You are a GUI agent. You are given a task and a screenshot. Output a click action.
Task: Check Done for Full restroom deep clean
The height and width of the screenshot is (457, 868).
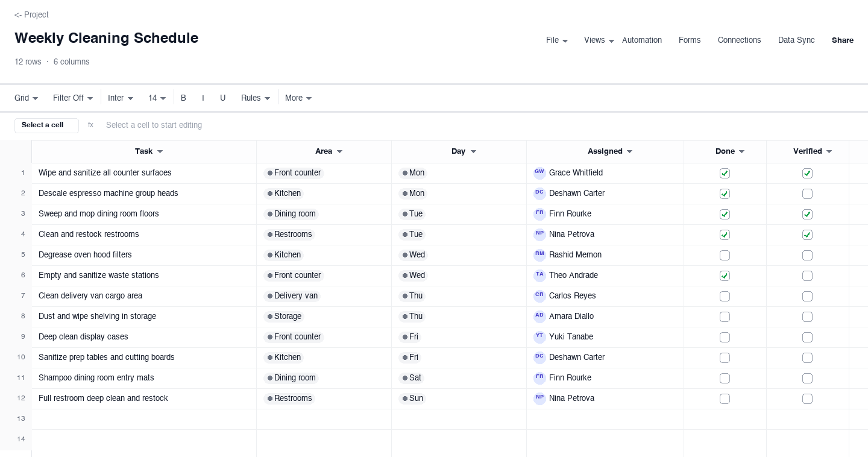(x=725, y=399)
